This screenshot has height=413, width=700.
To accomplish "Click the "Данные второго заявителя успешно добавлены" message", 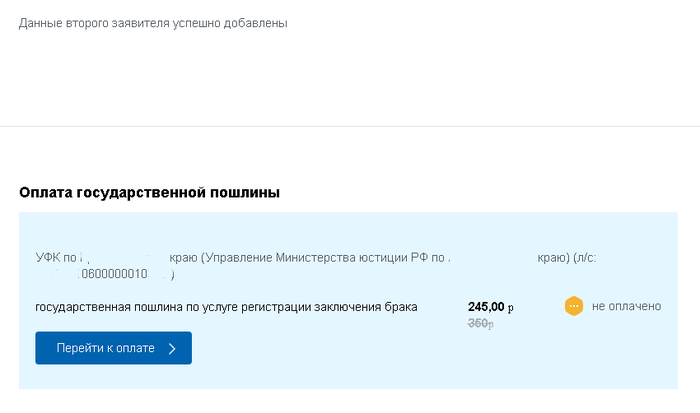I will point(153,23).
